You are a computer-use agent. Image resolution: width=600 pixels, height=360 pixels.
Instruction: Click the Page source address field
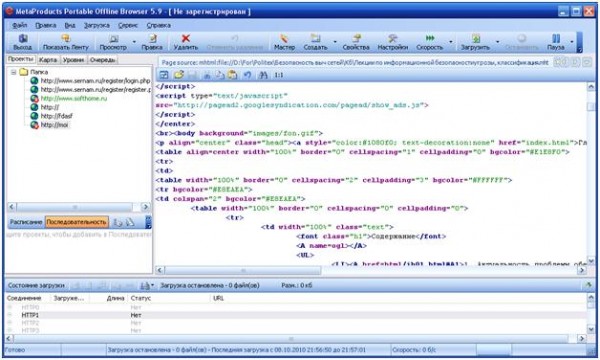[355, 62]
